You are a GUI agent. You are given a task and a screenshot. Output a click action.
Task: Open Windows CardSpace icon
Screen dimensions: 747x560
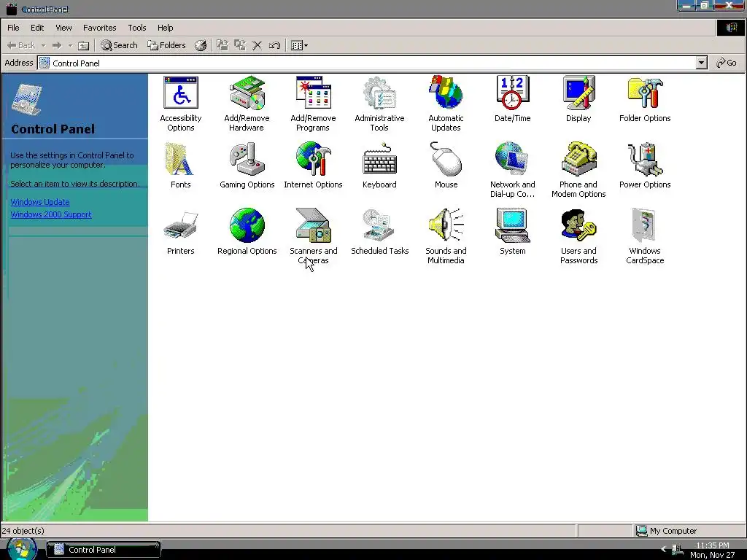pyautogui.click(x=645, y=226)
